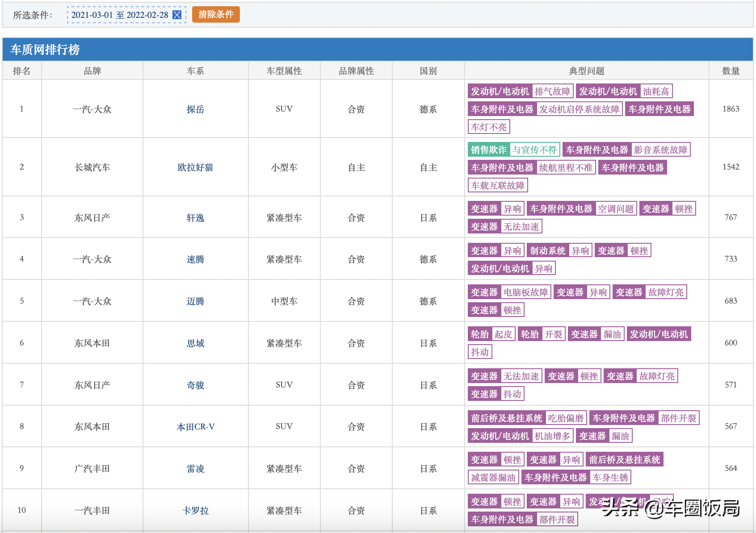Remove the date range filter with X icon
The width and height of the screenshot is (756, 533).
(x=177, y=15)
